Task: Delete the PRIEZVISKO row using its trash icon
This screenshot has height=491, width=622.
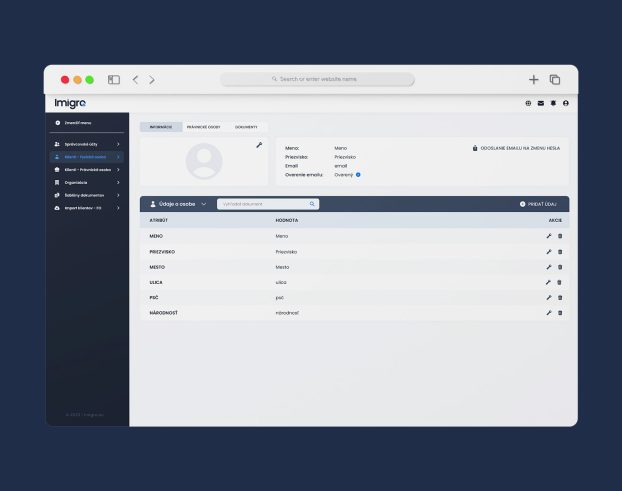Action: (x=560, y=252)
